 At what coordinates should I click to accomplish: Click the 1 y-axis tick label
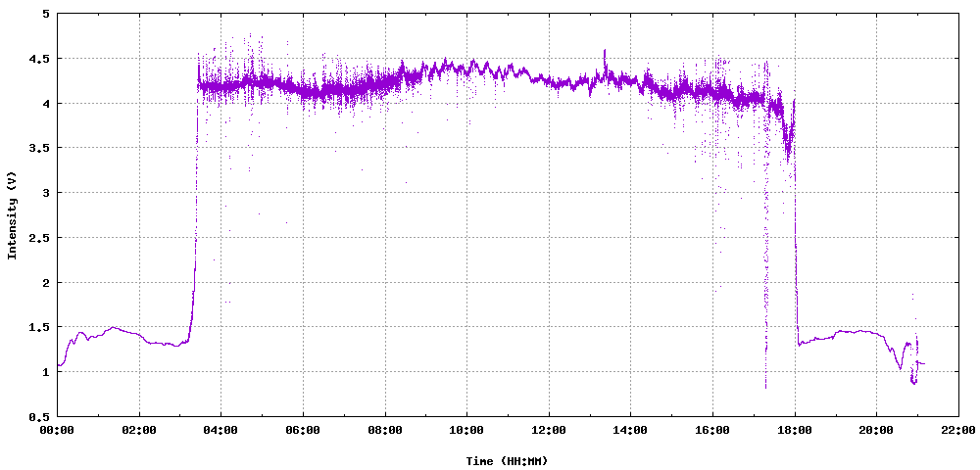pos(46,372)
